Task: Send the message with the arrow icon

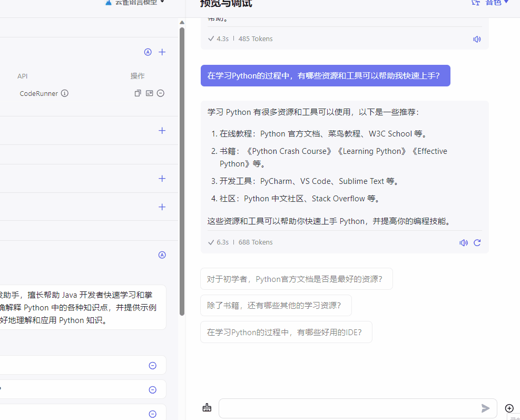Action: tap(485, 407)
